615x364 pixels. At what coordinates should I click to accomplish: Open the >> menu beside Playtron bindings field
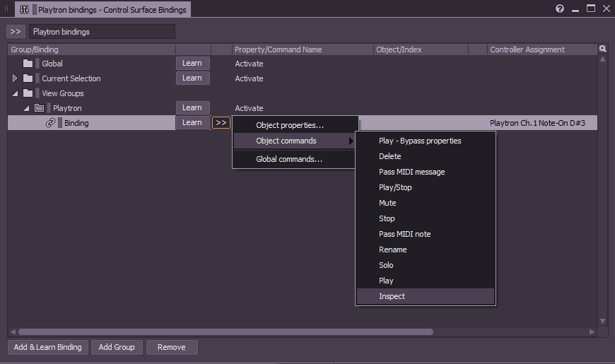click(x=16, y=31)
